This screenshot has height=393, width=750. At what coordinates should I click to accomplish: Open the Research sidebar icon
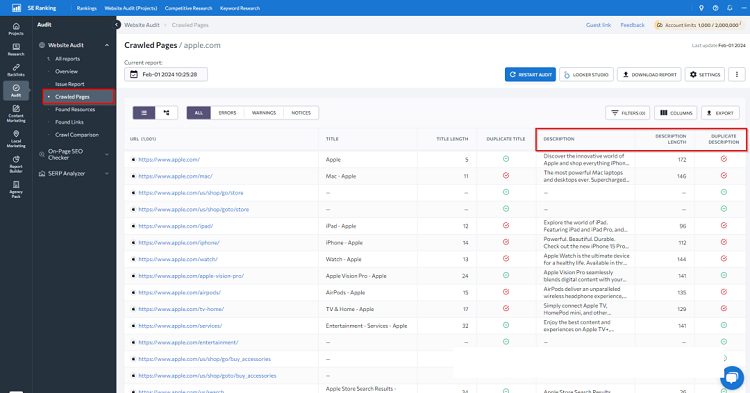tap(16, 49)
